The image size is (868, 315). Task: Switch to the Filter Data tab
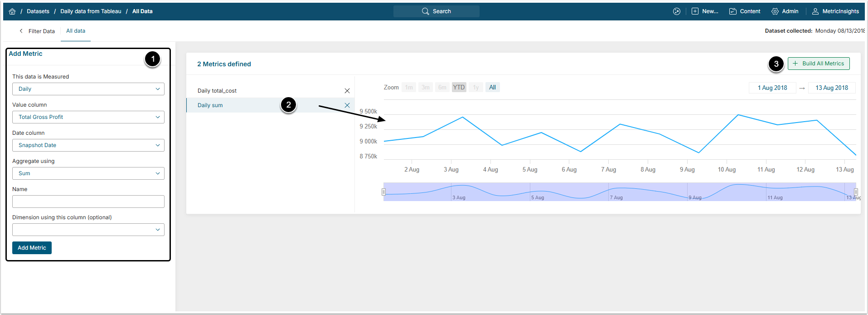click(42, 31)
